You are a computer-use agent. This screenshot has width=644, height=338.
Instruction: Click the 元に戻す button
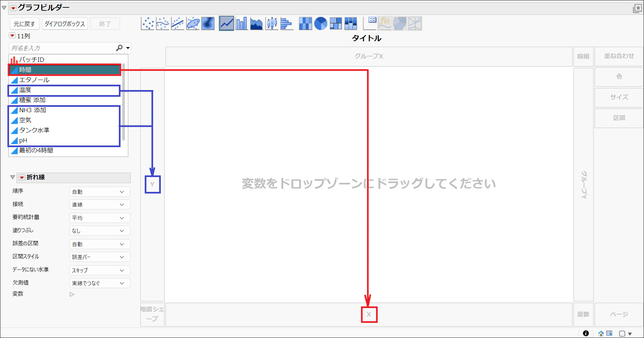click(x=24, y=24)
